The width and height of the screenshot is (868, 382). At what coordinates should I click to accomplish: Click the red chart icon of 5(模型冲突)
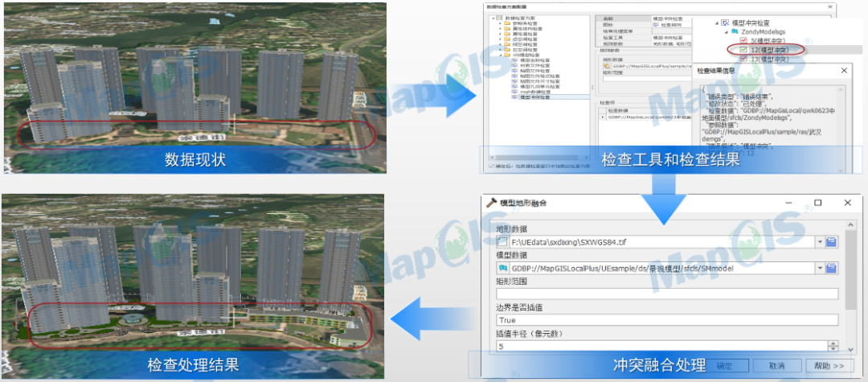point(743,40)
